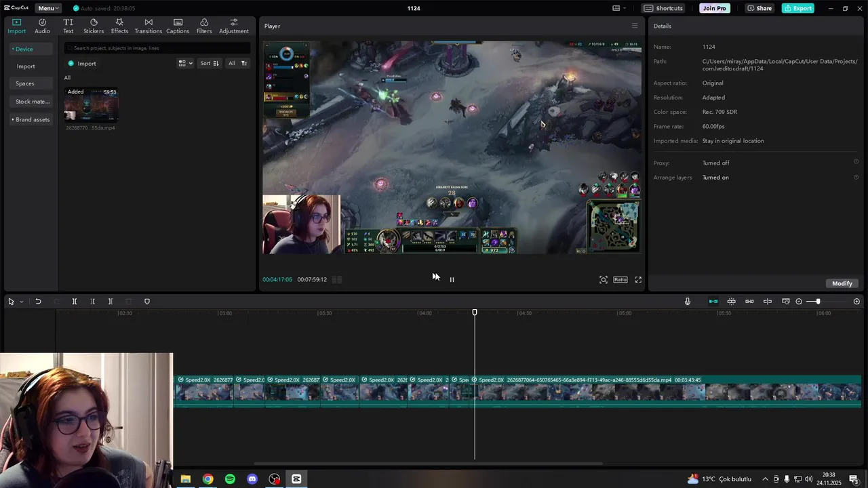Open the Adjustment tab

tap(234, 26)
